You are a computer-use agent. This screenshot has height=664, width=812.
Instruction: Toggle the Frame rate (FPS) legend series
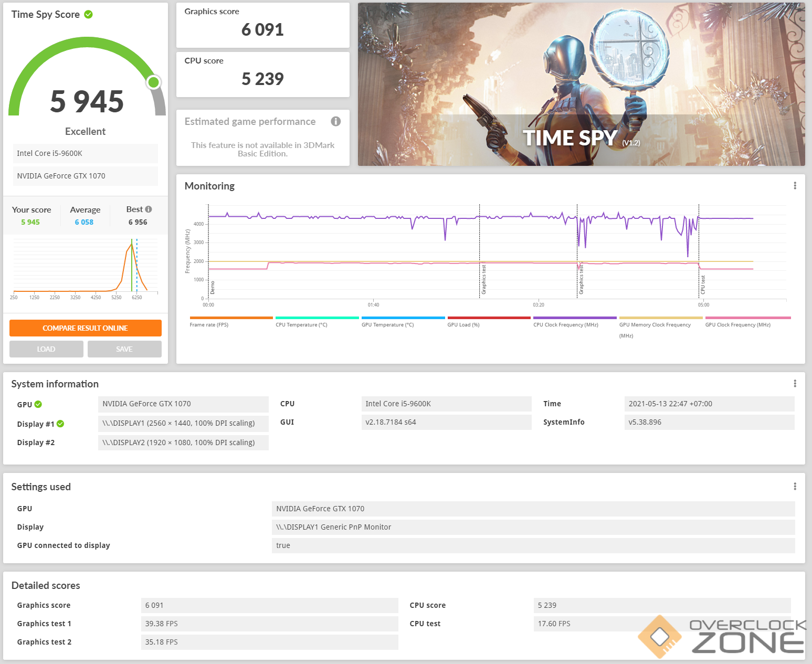point(209,325)
